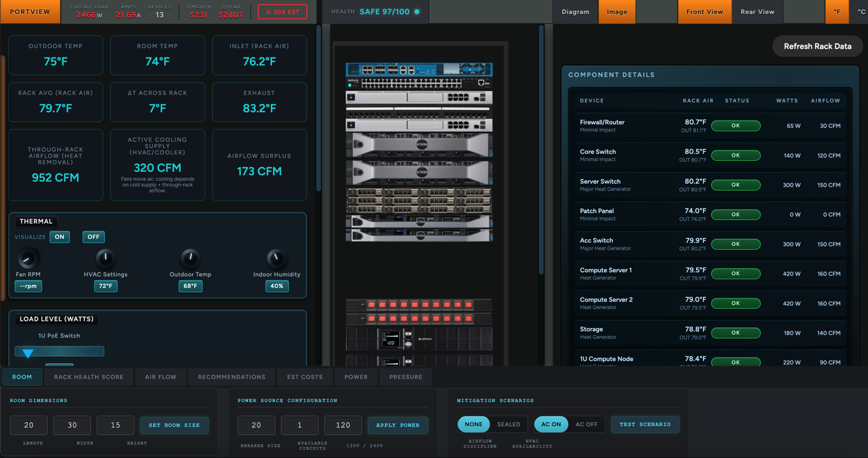Select the °F temperature unit
This screenshot has height=458, width=868.
tap(837, 11)
